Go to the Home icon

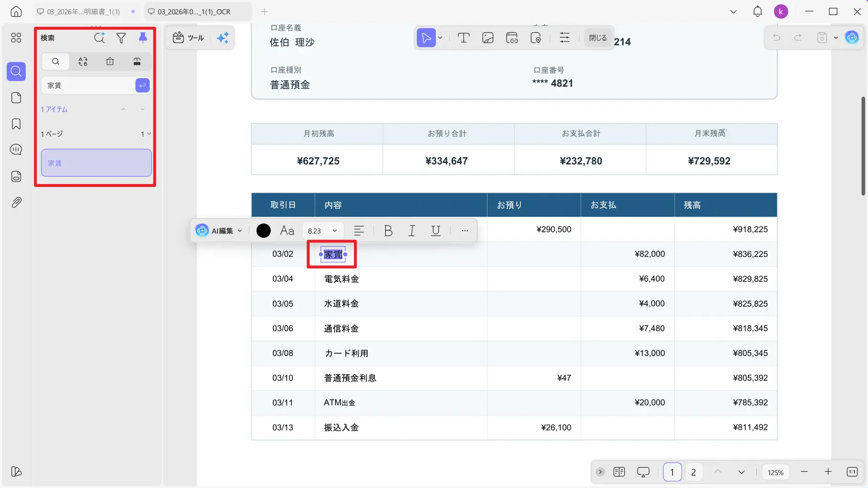16,11
